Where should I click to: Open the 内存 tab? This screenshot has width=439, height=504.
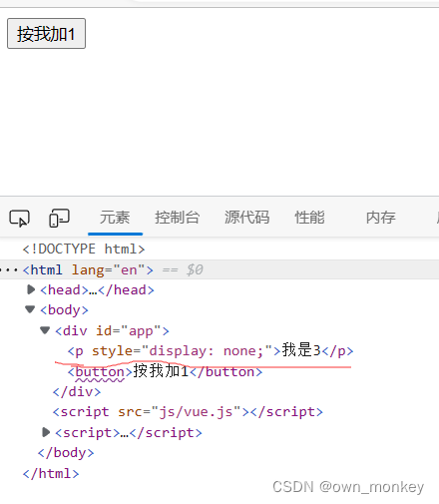click(x=381, y=218)
